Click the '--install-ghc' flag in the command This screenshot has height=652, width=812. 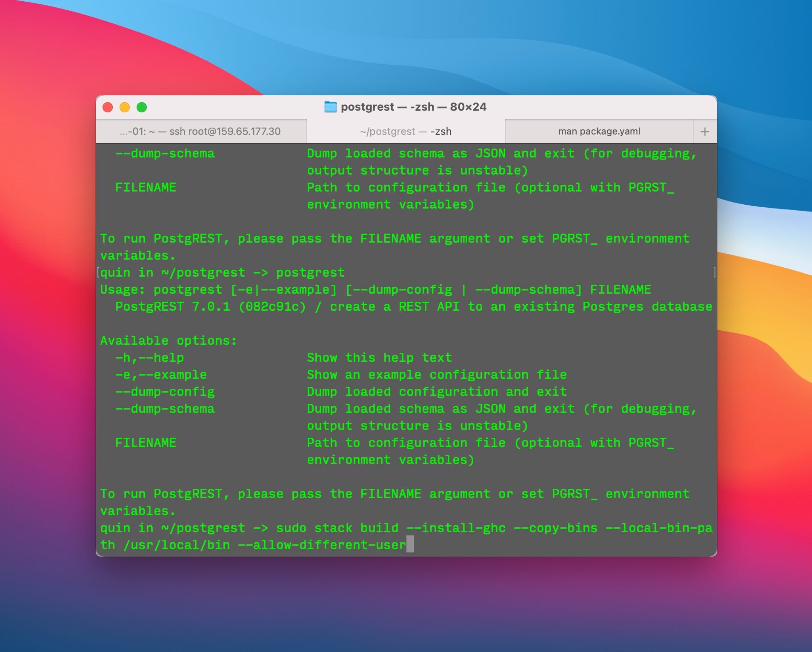tap(456, 528)
